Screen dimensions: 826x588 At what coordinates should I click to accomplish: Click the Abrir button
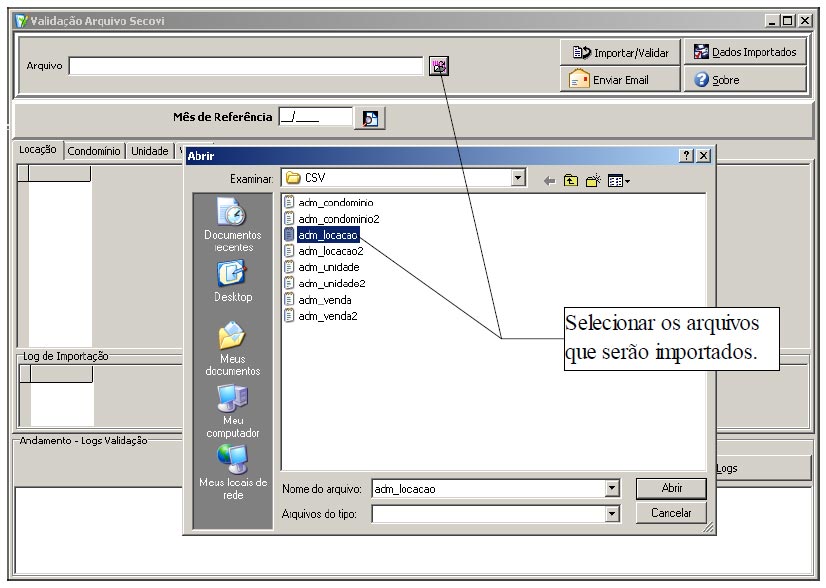click(x=671, y=488)
